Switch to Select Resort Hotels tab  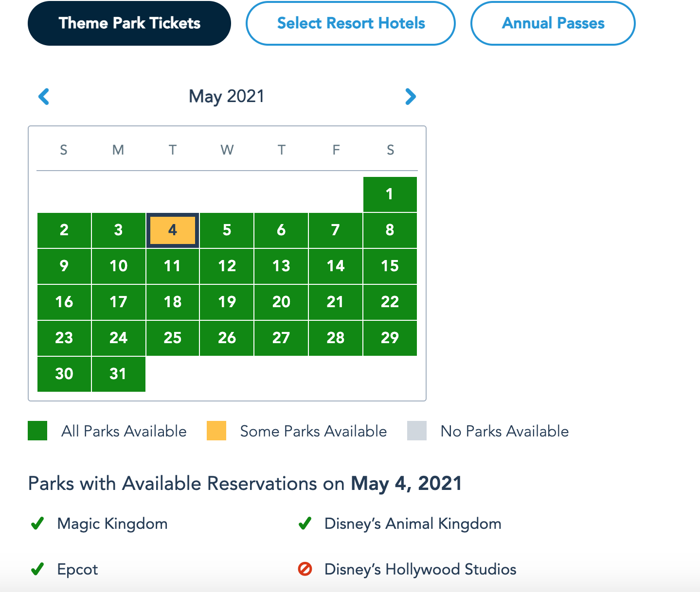[x=351, y=23]
